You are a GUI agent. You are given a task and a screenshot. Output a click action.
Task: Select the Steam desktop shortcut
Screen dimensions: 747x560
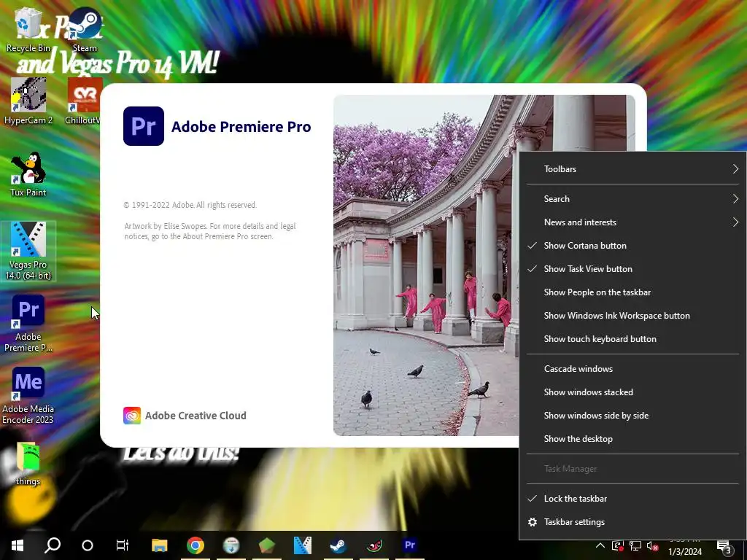pos(85,29)
